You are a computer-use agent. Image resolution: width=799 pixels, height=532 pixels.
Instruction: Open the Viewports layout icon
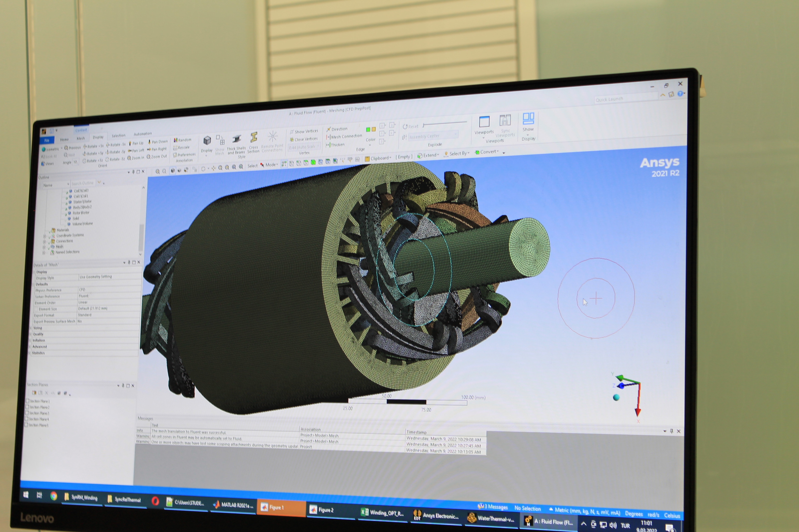pyautogui.click(x=484, y=122)
